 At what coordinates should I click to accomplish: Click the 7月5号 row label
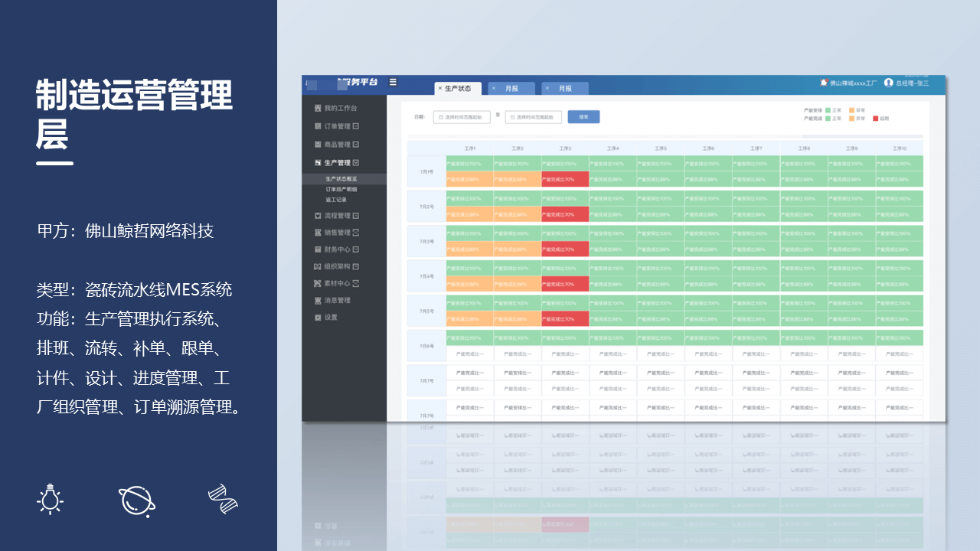(x=426, y=311)
